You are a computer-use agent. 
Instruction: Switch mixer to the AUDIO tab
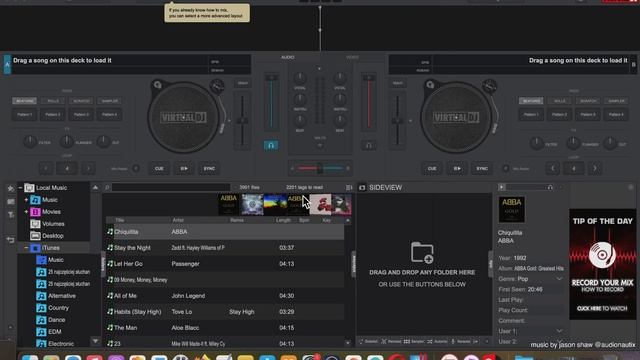click(x=288, y=58)
